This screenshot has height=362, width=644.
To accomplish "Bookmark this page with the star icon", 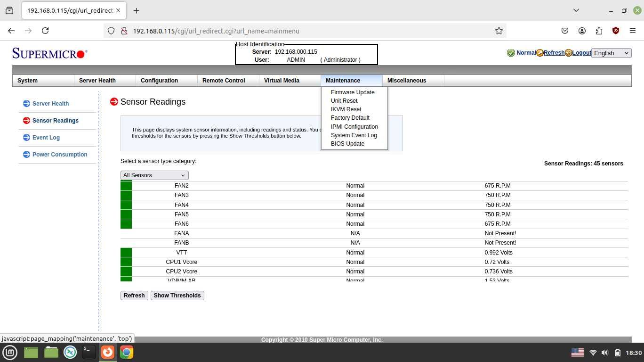I will pyautogui.click(x=499, y=31).
